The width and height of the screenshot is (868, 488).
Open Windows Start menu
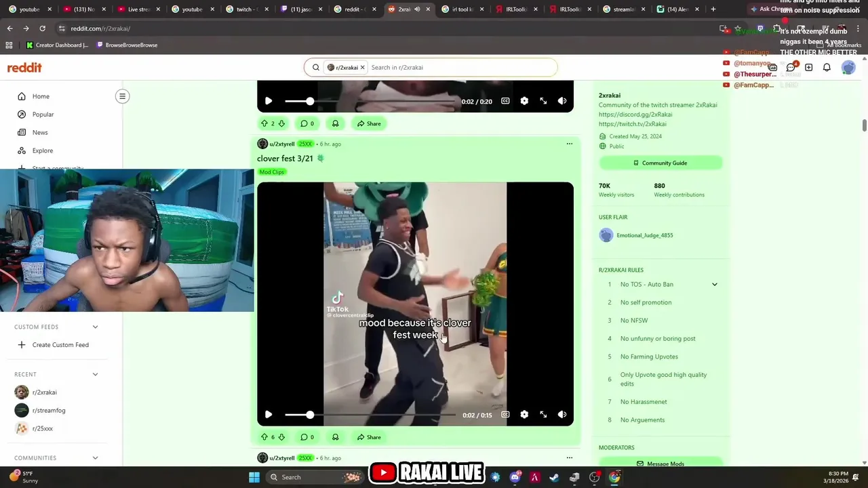(254, 477)
